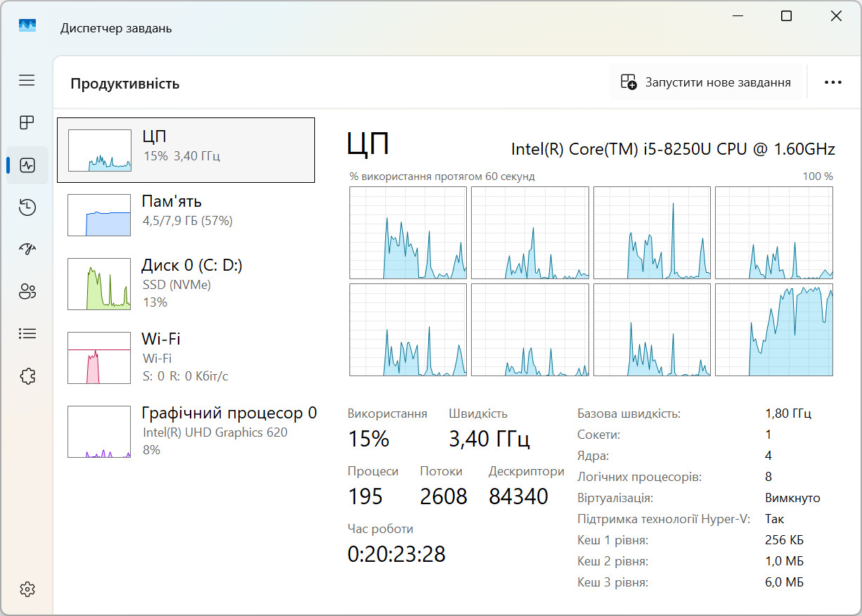862x616 pixels.
Task: Open App history clock icon
Action: (x=27, y=207)
